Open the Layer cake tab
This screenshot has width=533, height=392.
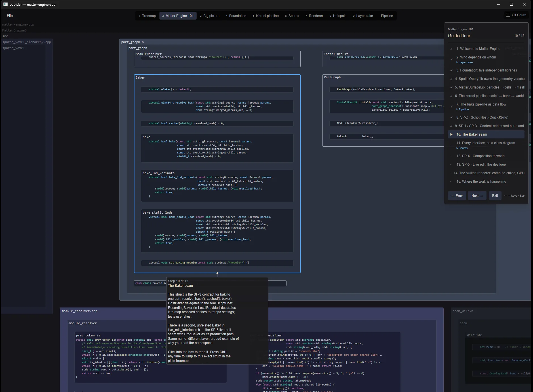[363, 16]
